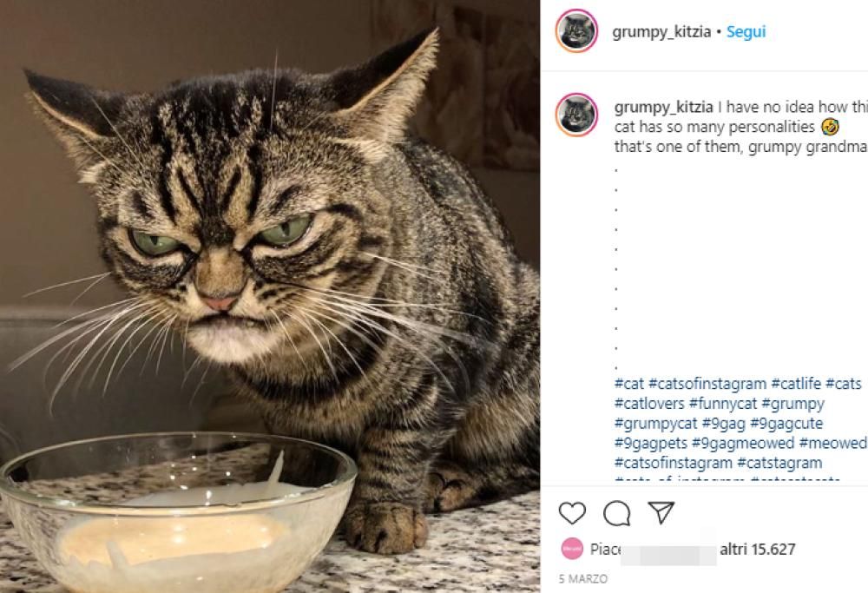
Task: Open grumpy_kitzia's profile from the header username
Action: 660,31
